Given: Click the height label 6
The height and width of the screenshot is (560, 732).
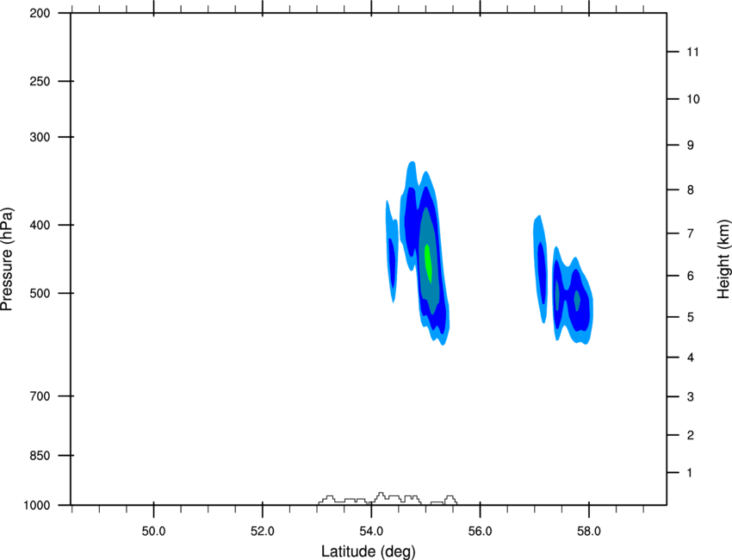Looking at the screenshot, I should click(691, 276).
